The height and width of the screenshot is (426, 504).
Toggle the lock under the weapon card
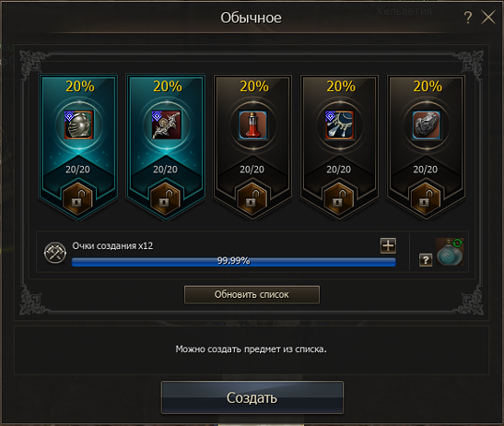click(x=165, y=199)
